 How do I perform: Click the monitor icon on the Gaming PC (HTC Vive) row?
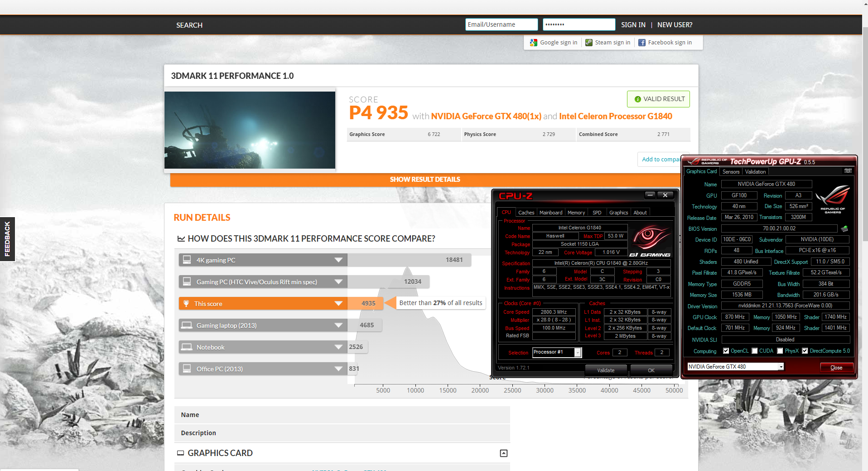pos(187,282)
